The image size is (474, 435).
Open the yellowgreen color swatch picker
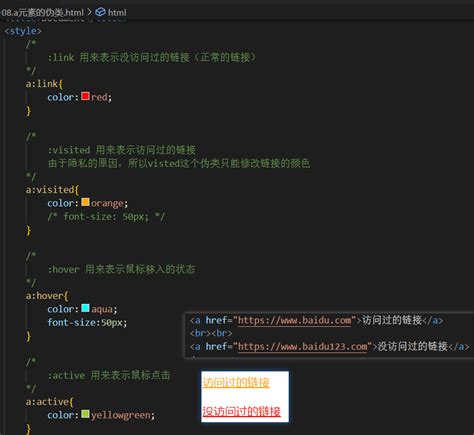coord(85,414)
